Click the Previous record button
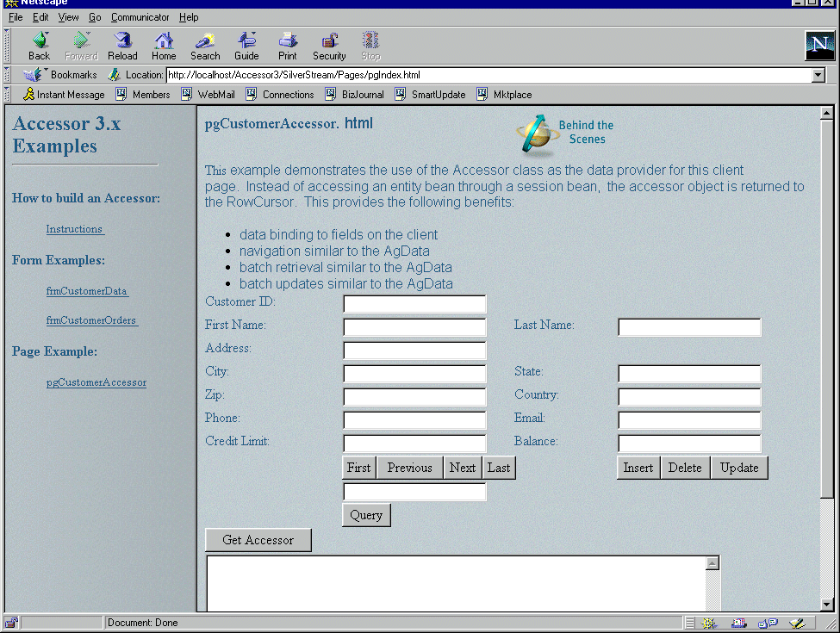The height and width of the screenshot is (633, 840). click(410, 468)
